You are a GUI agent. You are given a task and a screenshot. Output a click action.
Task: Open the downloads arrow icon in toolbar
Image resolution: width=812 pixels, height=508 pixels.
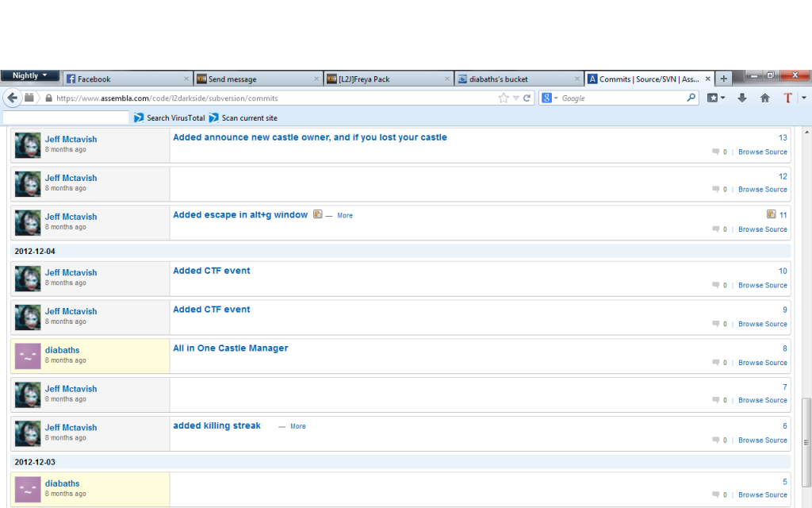tap(742, 98)
